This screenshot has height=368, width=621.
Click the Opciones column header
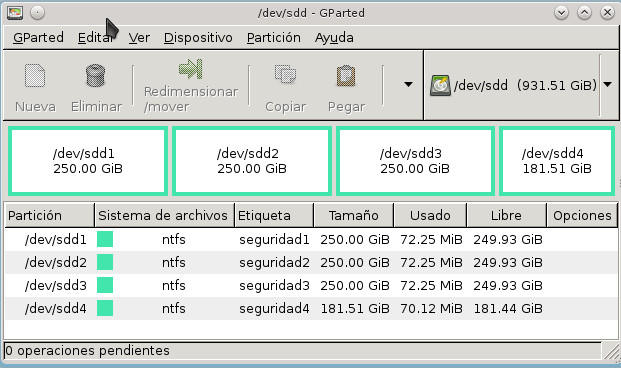pos(582,215)
